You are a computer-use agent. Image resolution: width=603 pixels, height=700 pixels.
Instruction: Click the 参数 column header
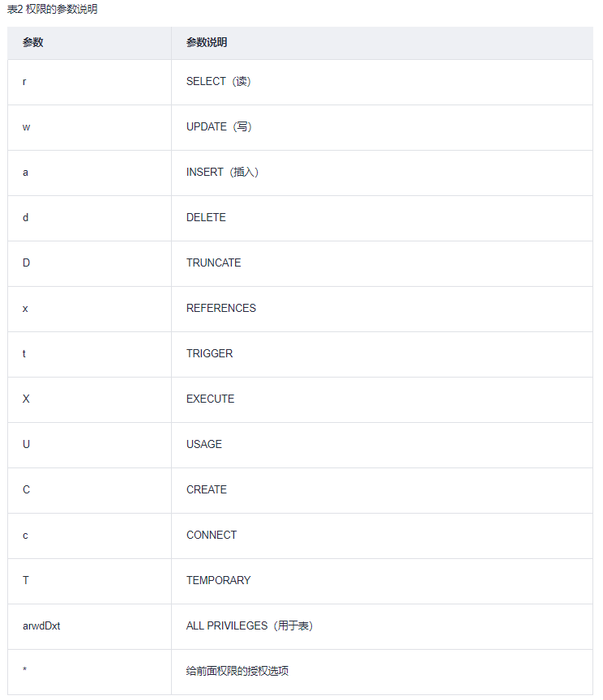point(33,43)
